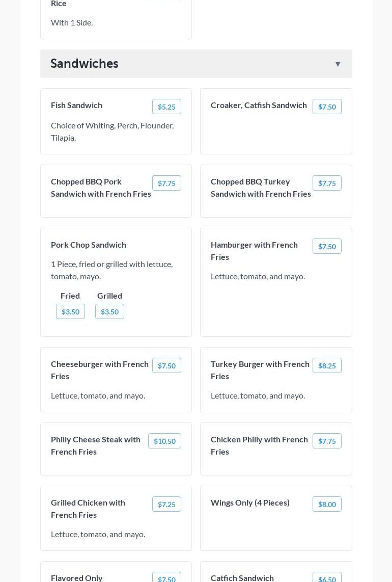Screen dimensions: 392x582
Task: Click the Wings Only (4 Pieces) title
Action: [x=250, y=502]
